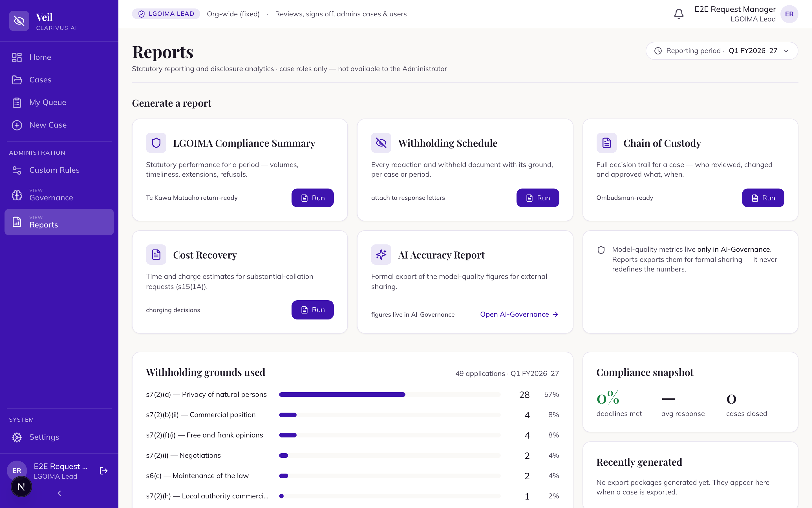Click the Commercial position progress bar
The height and width of the screenshot is (508, 812).
point(390,415)
